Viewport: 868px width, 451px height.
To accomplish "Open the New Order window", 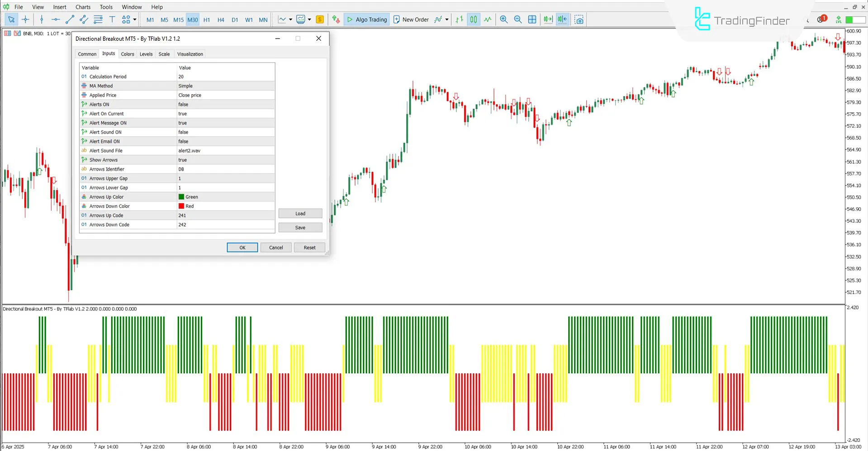I will click(x=411, y=19).
